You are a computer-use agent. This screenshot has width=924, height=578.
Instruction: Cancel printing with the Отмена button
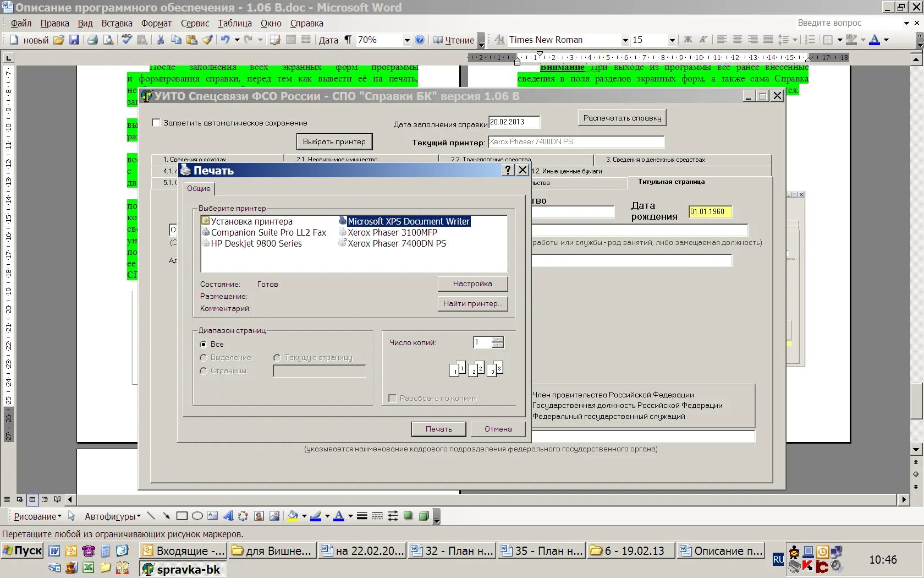pos(498,429)
